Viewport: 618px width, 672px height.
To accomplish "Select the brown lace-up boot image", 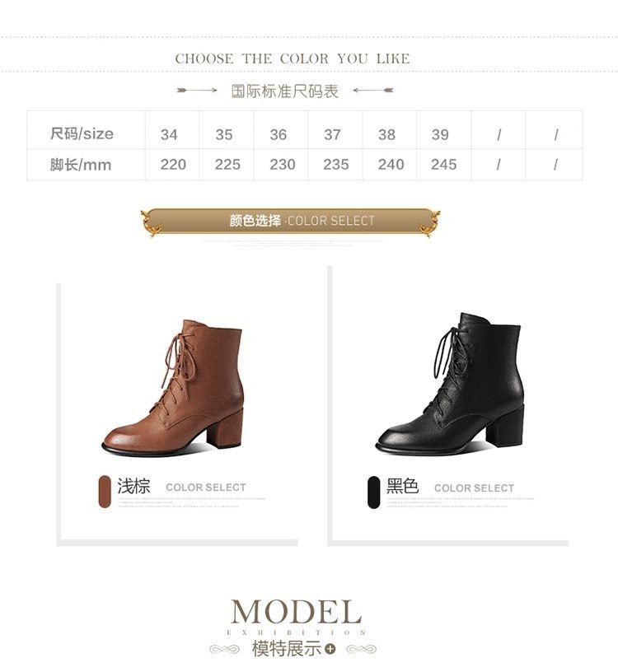I will 173,387.
